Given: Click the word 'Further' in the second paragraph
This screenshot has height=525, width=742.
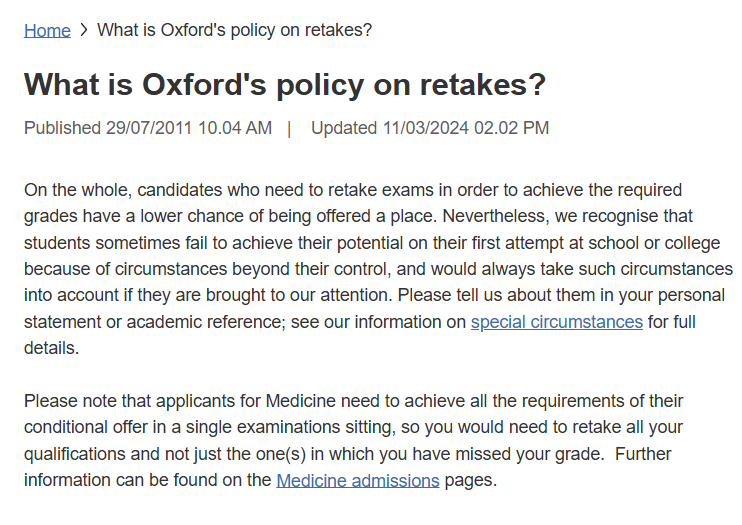Looking at the screenshot, I should click(x=643, y=454).
